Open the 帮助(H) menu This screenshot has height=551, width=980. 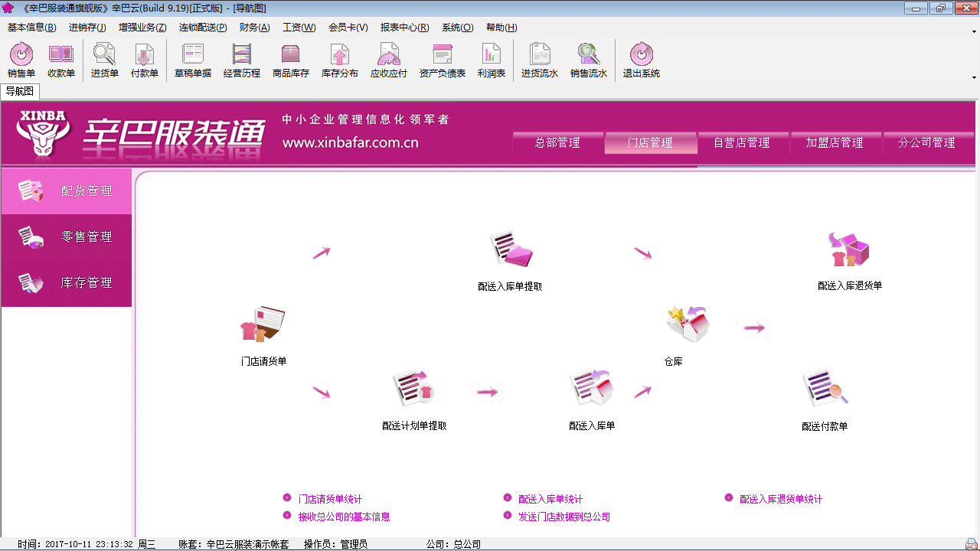coord(501,28)
